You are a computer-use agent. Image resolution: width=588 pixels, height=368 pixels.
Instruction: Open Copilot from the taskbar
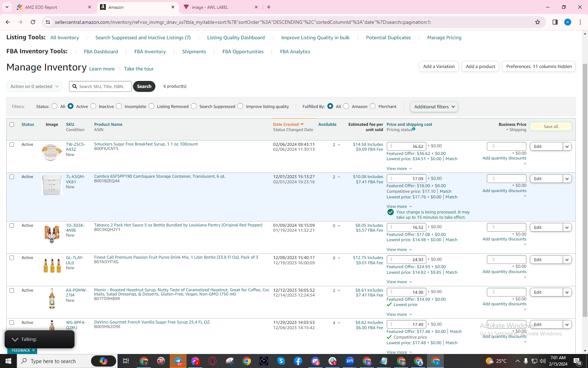click(104, 361)
